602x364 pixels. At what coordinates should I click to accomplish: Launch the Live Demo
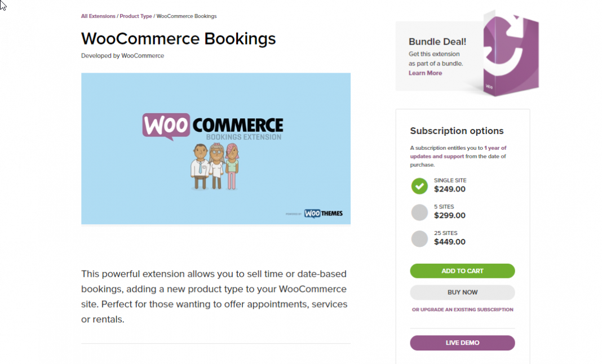coord(462,343)
